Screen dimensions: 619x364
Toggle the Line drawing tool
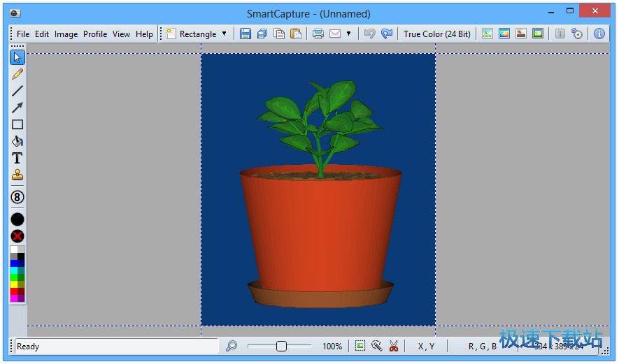[x=17, y=91]
